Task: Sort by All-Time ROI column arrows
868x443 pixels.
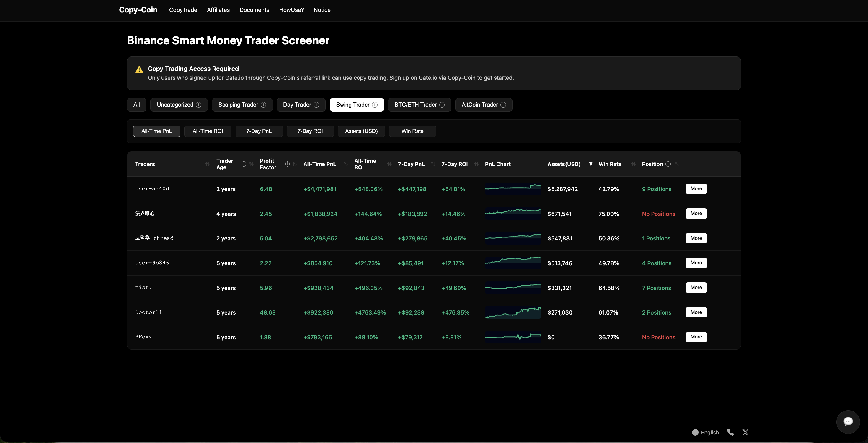Action: tap(389, 164)
